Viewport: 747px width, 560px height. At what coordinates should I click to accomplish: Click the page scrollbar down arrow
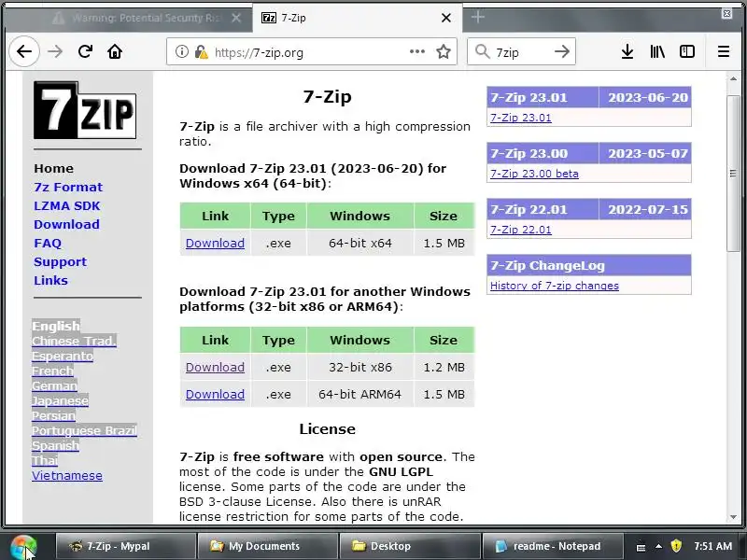point(733,517)
